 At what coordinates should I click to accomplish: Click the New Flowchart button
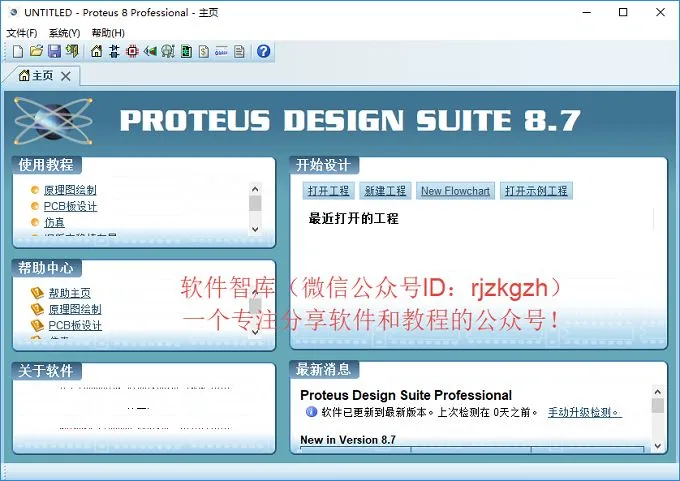[455, 191]
